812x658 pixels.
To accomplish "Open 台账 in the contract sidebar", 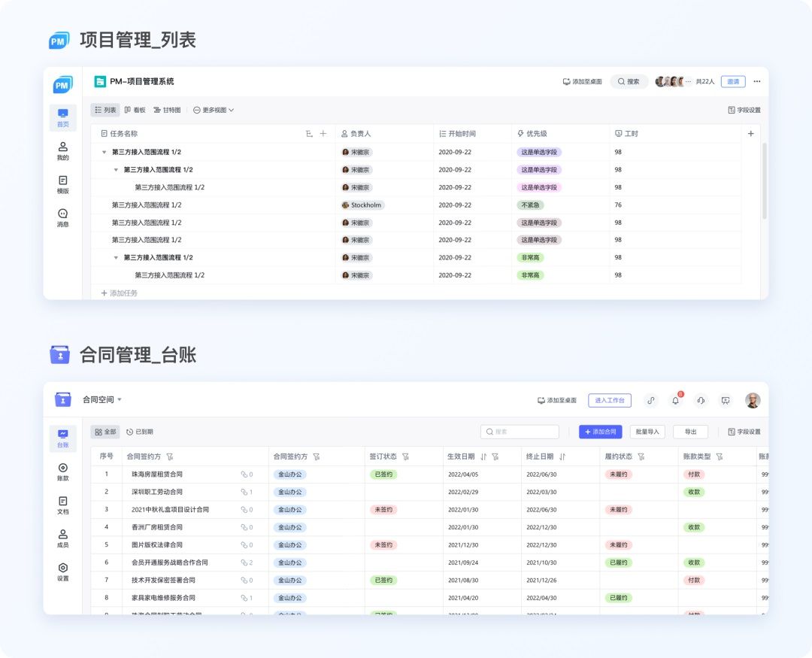I will (62, 438).
